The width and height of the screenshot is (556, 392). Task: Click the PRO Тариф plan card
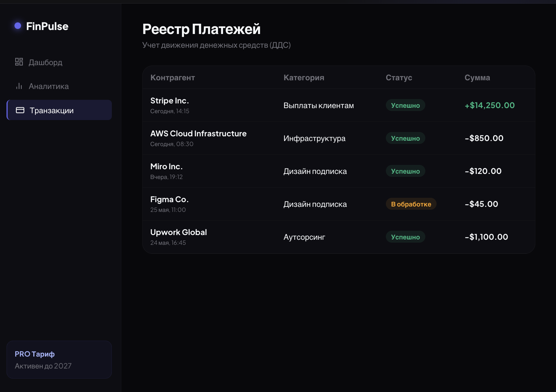pyautogui.click(x=59, y=359)
